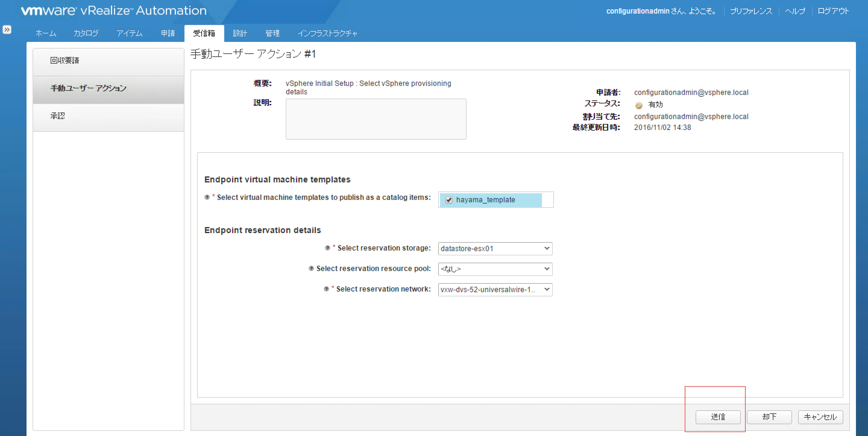This screenshot has width=868, height=436.
Task: Select 回収要請 in the sidebar
Action: (65, 61)
